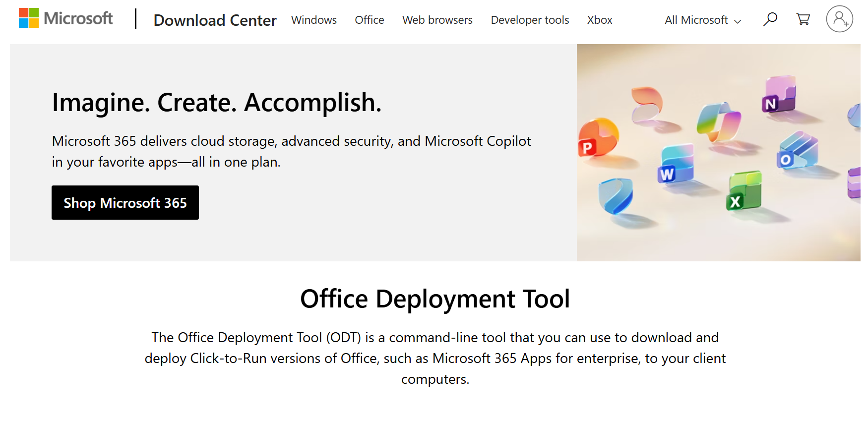Click the Office Deployment Tool heading
The image size is (868, 422).
pyautogui.click(x=435, y=299)
